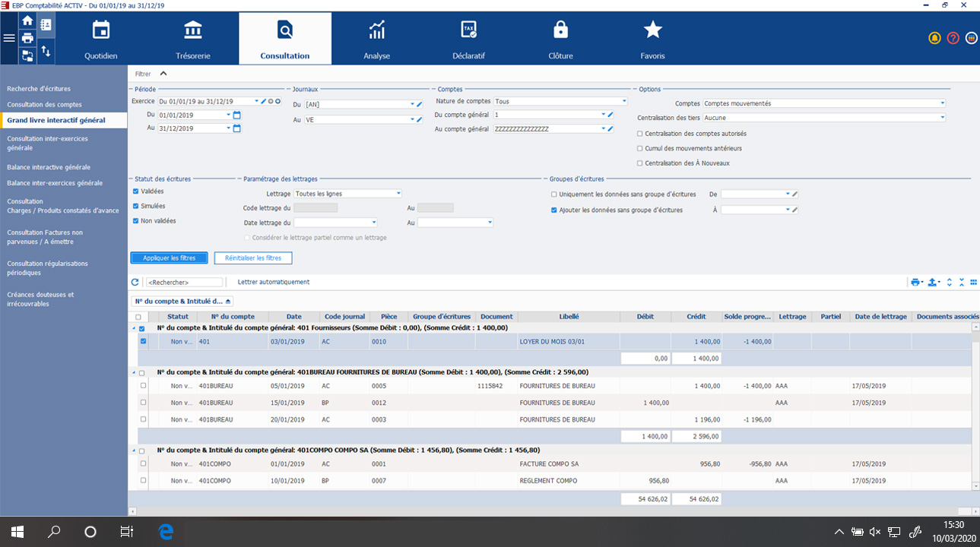The width and height of the screenshot is (980, 547).
Task: Open the home screen icon
Action: click(27, 23)
